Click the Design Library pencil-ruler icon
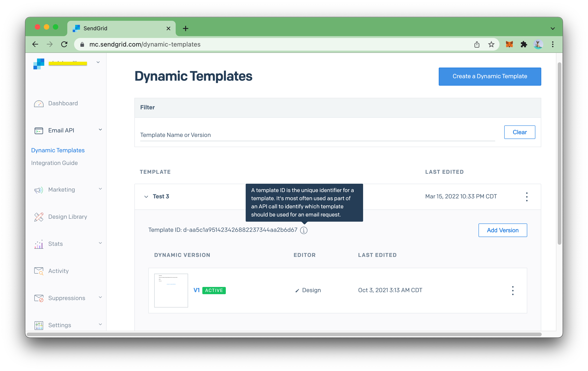 coord(39,217)
